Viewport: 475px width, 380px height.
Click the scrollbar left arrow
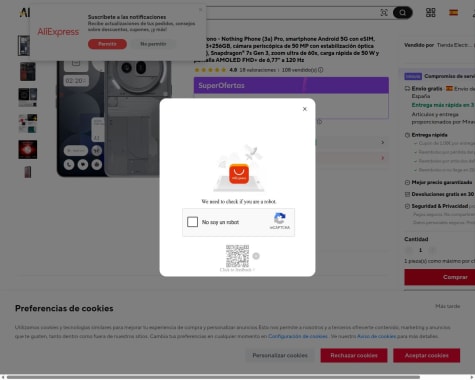click(x=3, y=377)
